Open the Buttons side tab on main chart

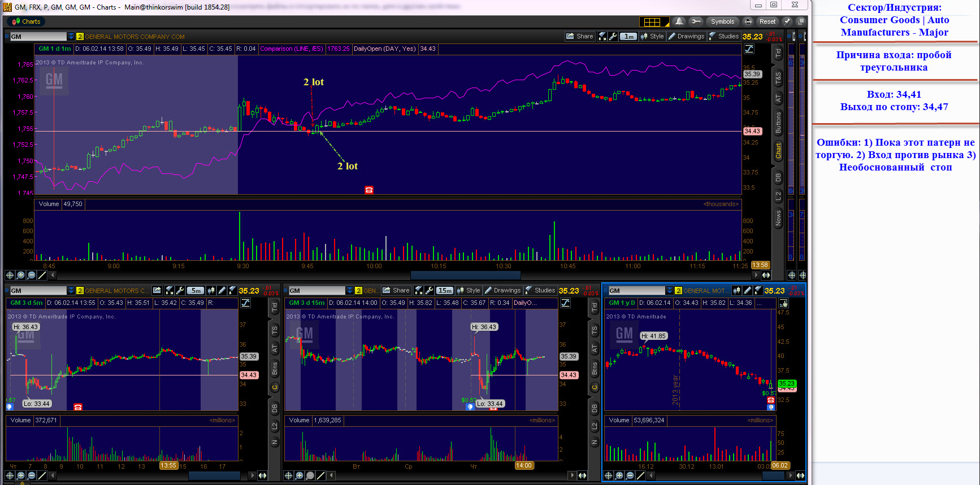click(778, 123)
